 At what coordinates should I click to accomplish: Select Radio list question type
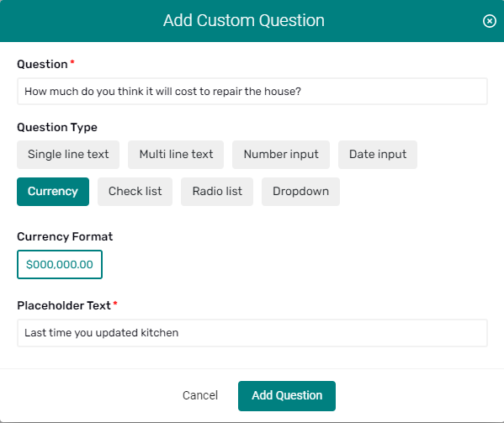(217, 192)
